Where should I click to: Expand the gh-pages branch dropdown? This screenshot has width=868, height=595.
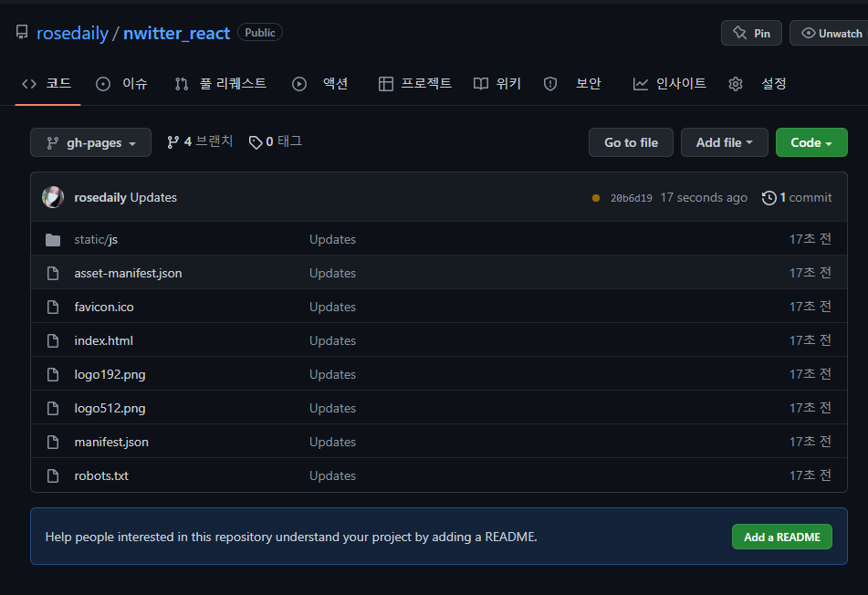(x=90, y=142)
